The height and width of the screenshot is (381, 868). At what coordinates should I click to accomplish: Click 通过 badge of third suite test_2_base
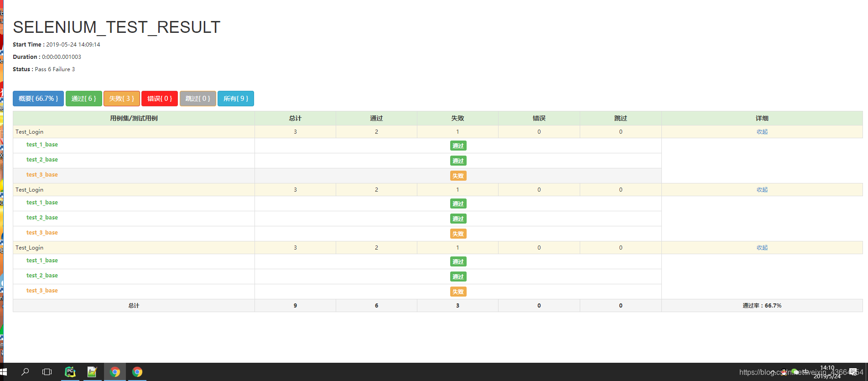click(458, 277)
